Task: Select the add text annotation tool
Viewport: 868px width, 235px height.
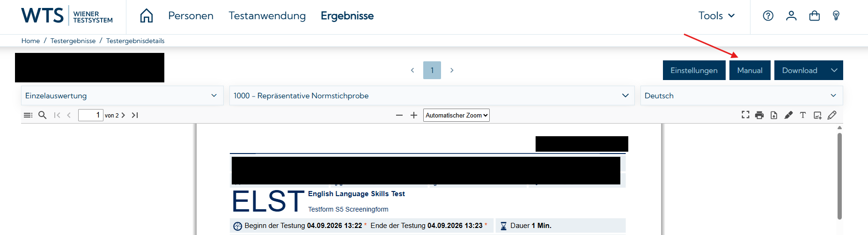Action: (x=803, y=115)
